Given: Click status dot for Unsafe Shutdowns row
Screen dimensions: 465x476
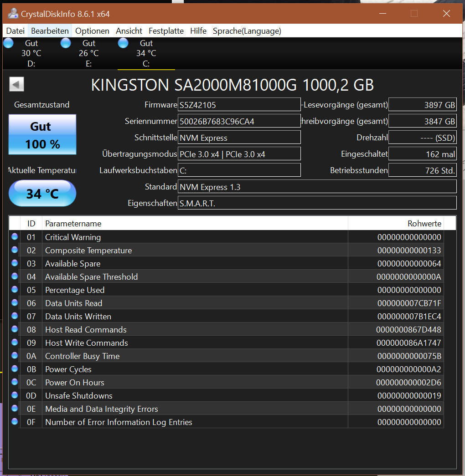Looking at the screenshot, I should pos(15,395).
